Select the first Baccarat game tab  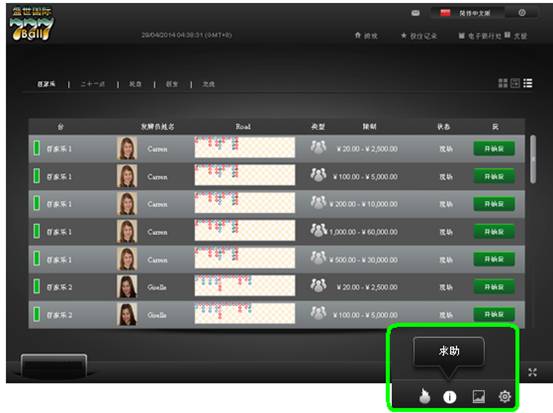pyautogui.click(x=46, y=84)
